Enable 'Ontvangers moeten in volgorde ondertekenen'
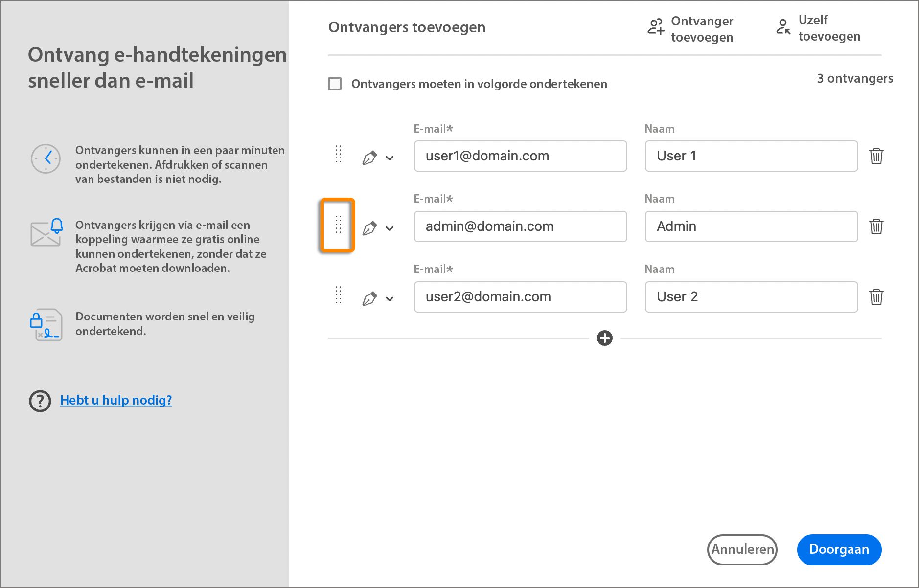 click(335, 84)
